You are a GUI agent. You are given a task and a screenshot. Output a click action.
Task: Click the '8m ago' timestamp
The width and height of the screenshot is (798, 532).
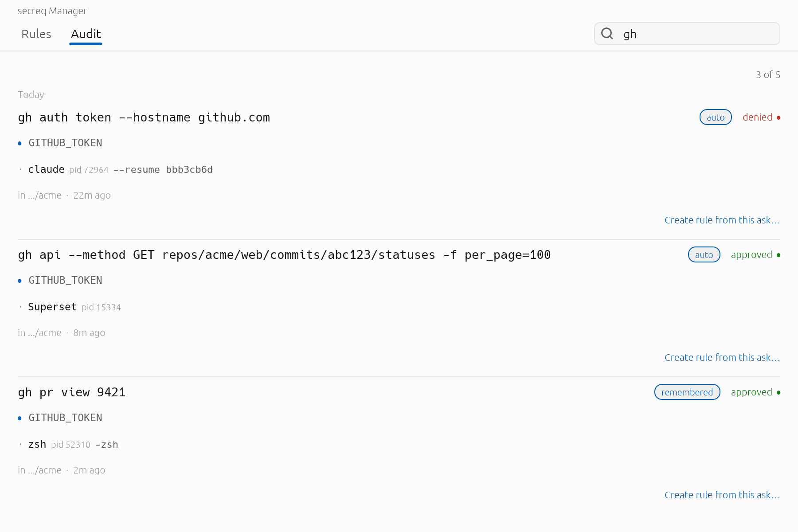click(x=89, y=333)
